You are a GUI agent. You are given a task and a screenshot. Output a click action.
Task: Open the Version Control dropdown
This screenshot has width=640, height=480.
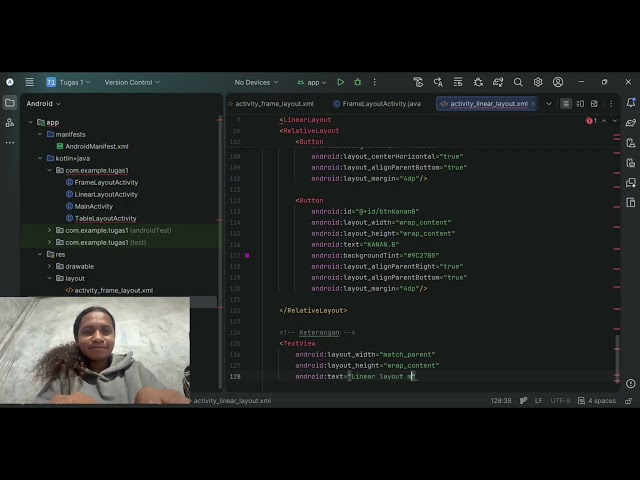[132, 82]
